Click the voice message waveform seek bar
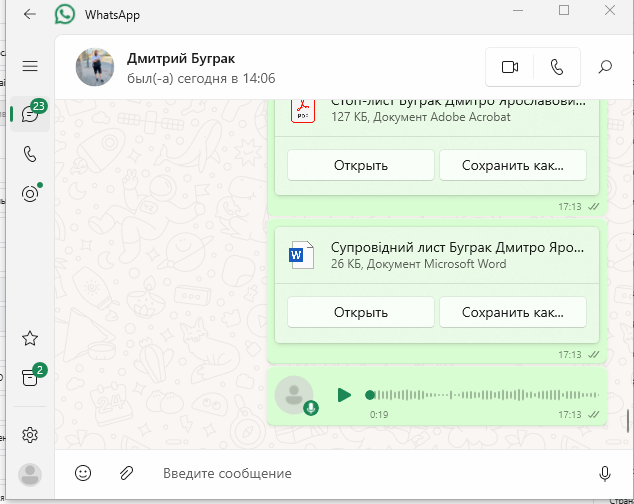 482,395
